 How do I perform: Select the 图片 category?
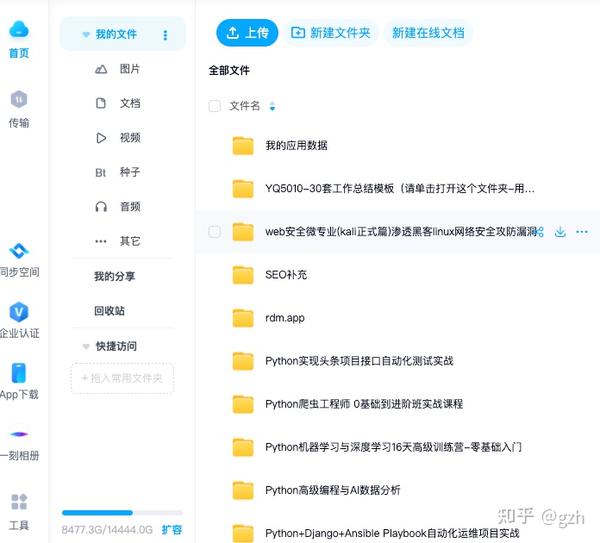tap(117, 69)
